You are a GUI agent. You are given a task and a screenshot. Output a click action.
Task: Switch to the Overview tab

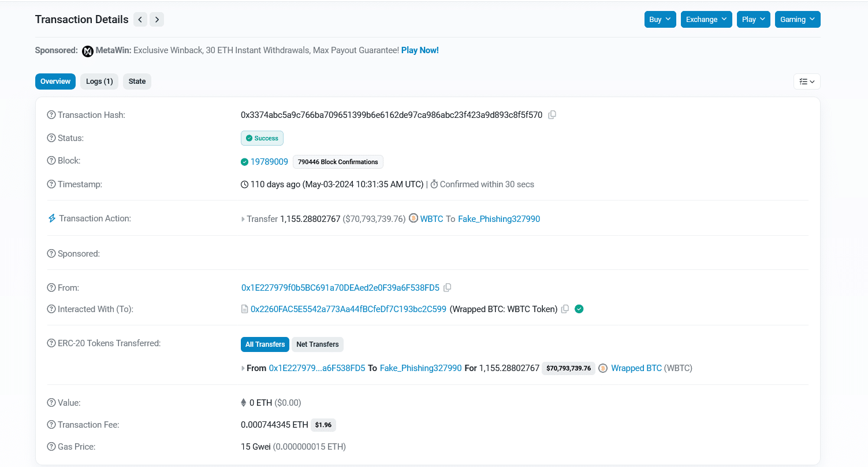pyautogui.click(x=55, y=81)
